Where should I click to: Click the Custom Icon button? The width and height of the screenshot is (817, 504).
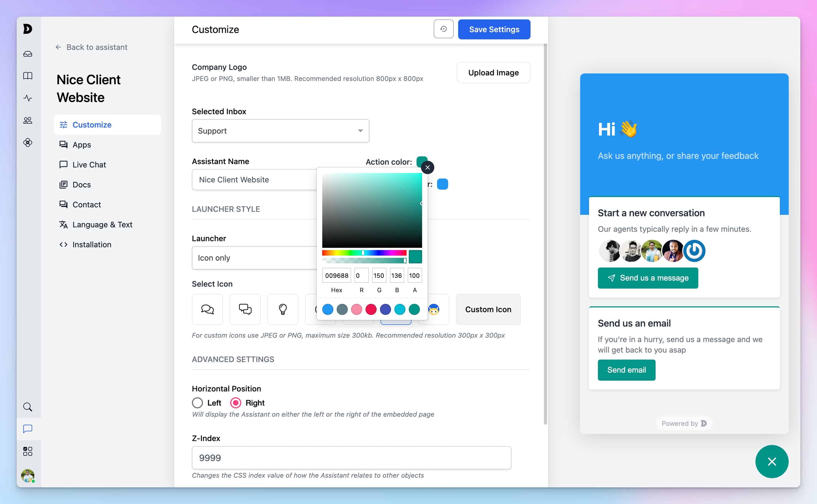tap(488, 309)
